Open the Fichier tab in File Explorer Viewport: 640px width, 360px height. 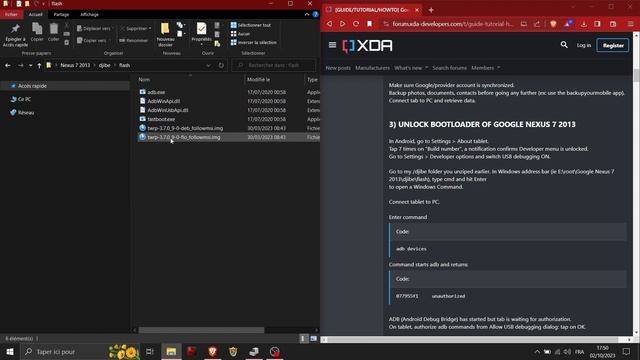click(x=11, y=14)
